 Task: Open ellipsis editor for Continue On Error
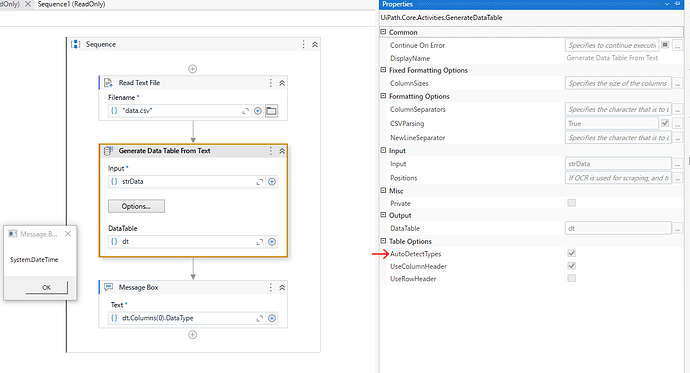tap(678, 45)
